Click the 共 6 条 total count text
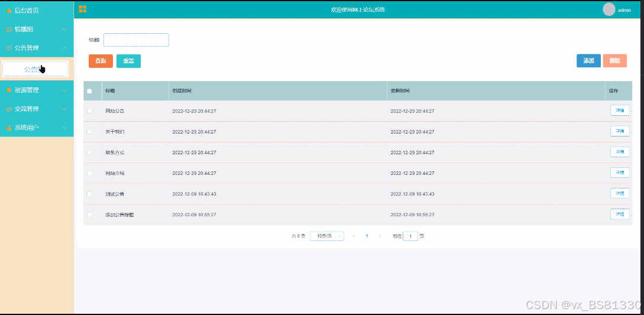Viewport: 644px width, 315px height. click(x=299, y=236)
